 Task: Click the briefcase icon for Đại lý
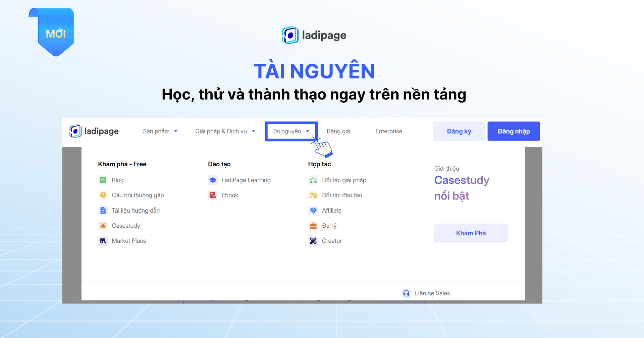pyautogui.click(x=313, y=226)
